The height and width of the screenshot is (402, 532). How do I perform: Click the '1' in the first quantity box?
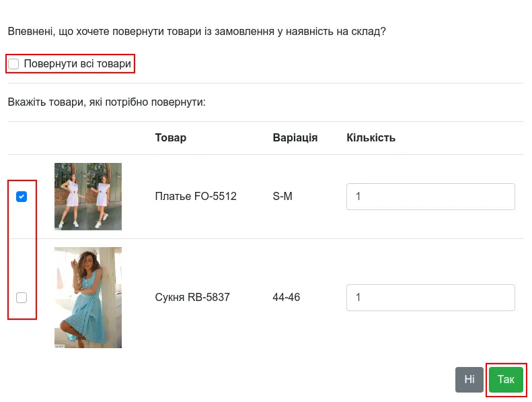(358, 197)
